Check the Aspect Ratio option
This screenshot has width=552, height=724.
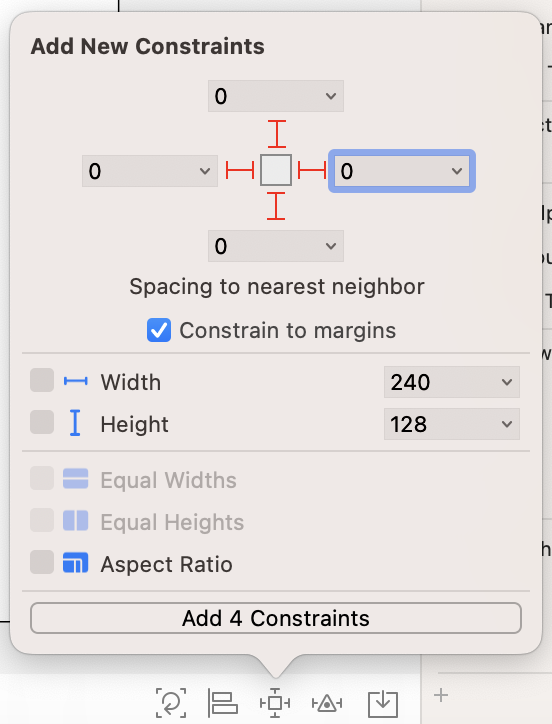pyautogui.click(x=42, y=562)
